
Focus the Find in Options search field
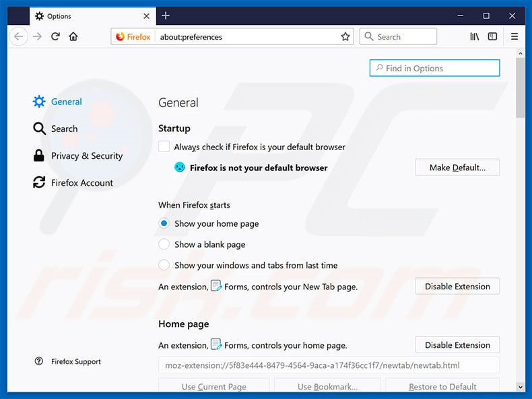tap(434, 68)
